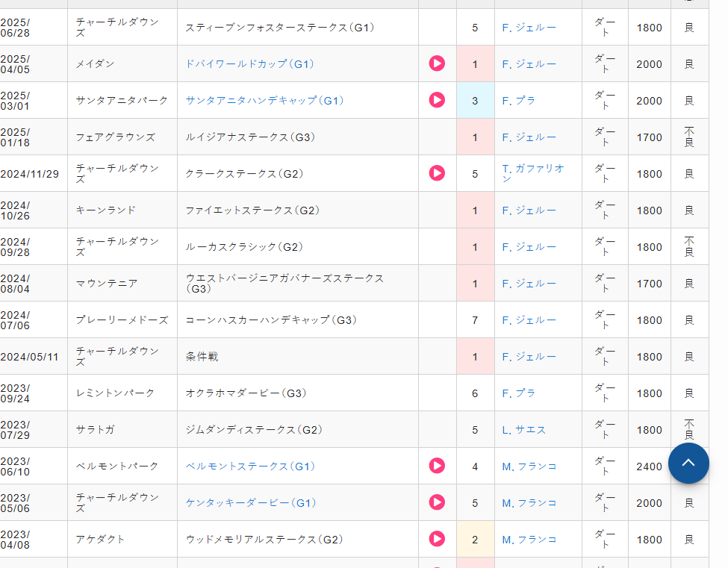Select the 条件戦 race name cell

202,357
